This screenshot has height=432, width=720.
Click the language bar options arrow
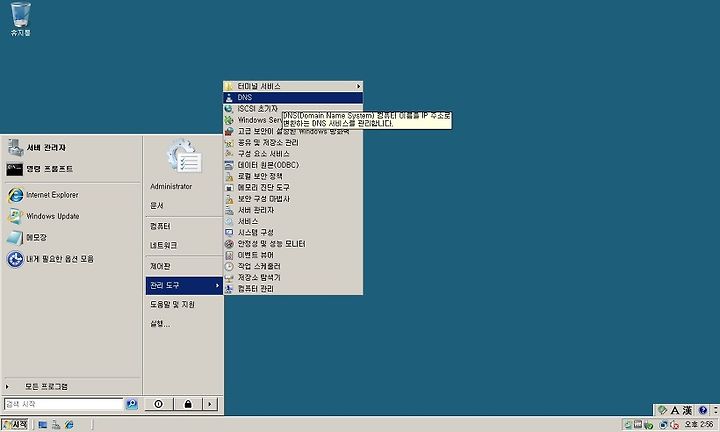click(716, 410)
